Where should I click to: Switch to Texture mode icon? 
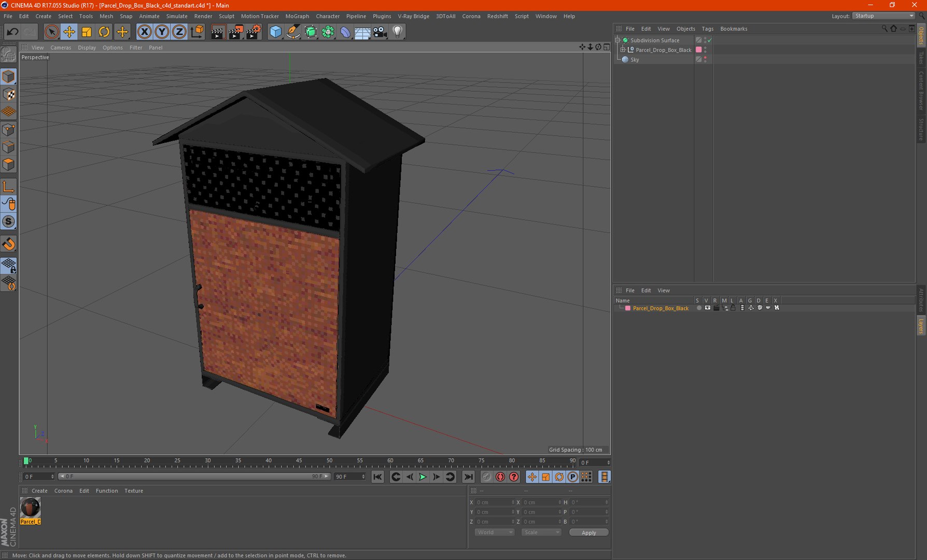tap(8, 94)
